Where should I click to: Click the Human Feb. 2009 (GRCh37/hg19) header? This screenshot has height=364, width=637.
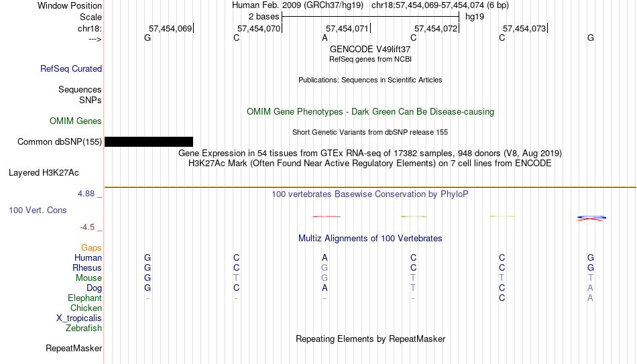pyautogui.click(x=298, y=5)
